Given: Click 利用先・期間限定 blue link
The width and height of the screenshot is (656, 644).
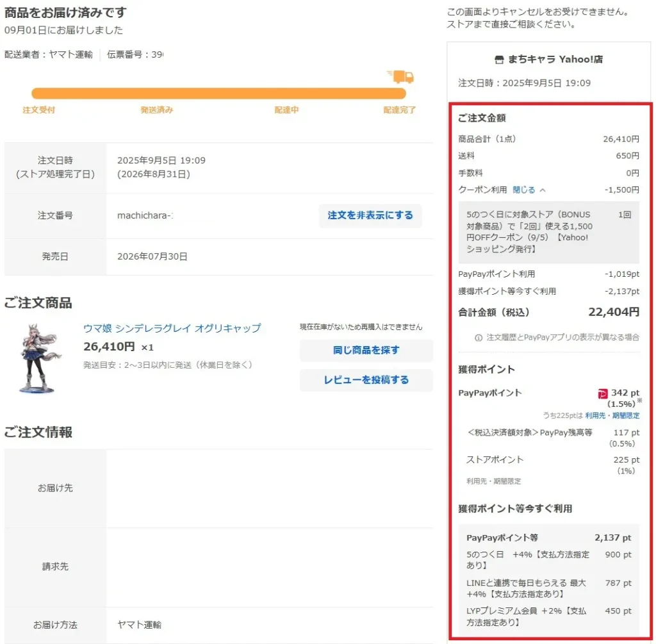Looking at the screenshot, I should [x=612, y=415].
